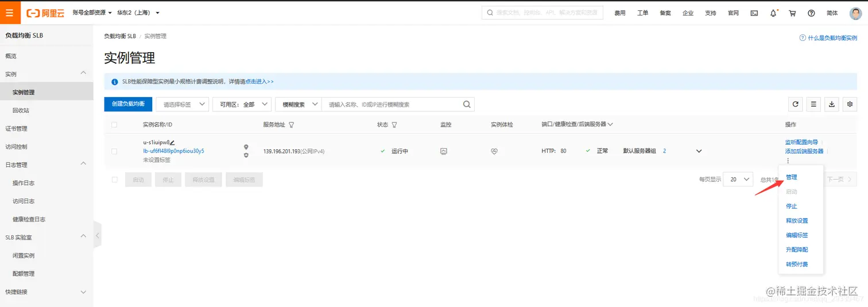The image size is (868, 307).
Task: Select 释放设置 from the context menu
Action: tap(797, 220)
